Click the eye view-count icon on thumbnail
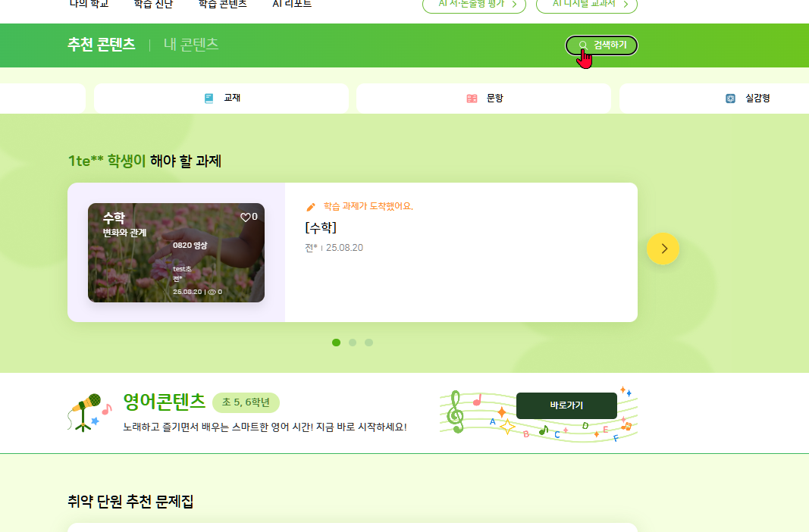This screenshot has height=532, width=809. pos(212,293)
